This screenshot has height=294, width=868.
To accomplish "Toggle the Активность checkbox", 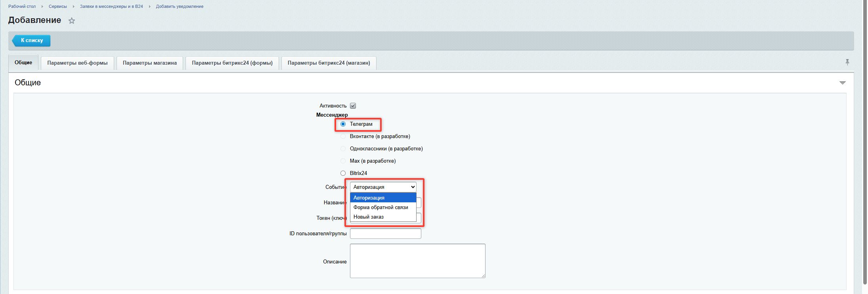I will pos(353,106).
